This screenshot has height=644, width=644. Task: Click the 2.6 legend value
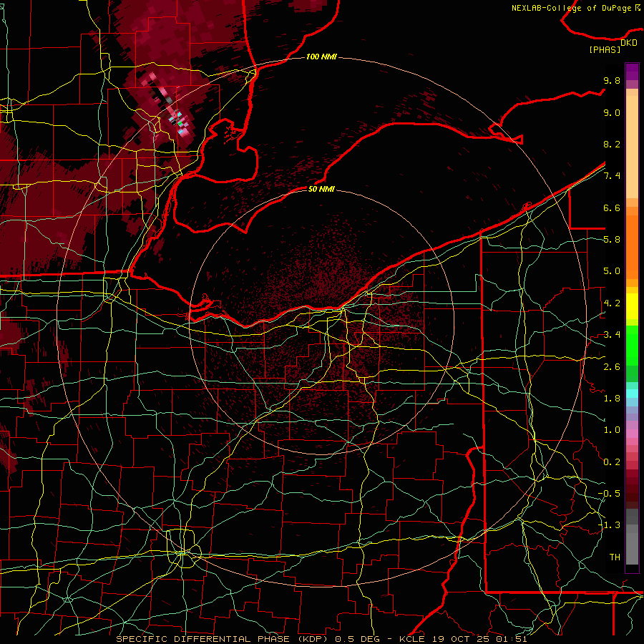612,367
